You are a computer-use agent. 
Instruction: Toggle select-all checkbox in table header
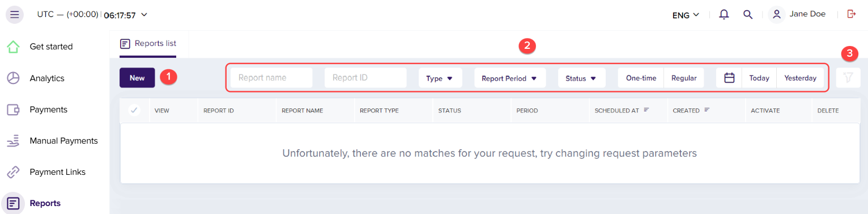[x=134, y=111]
